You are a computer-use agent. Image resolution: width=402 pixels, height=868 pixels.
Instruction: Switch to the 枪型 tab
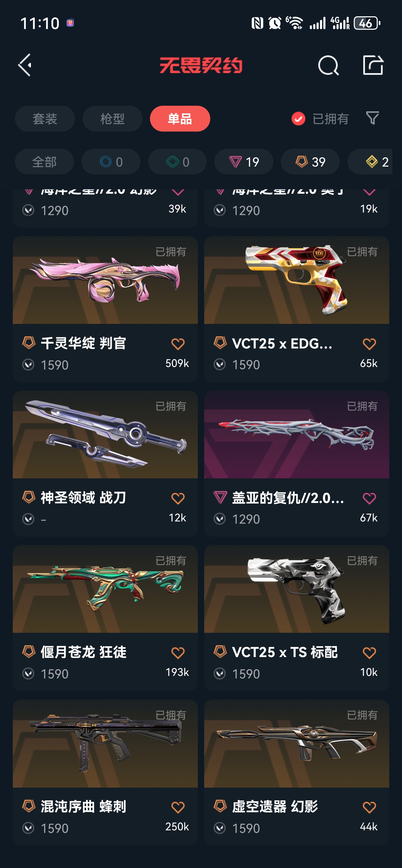112,119
